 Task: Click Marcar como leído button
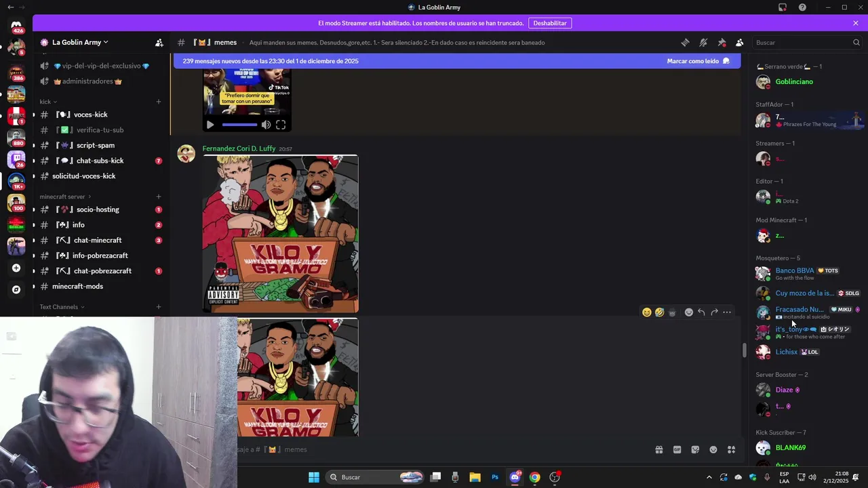698,61
